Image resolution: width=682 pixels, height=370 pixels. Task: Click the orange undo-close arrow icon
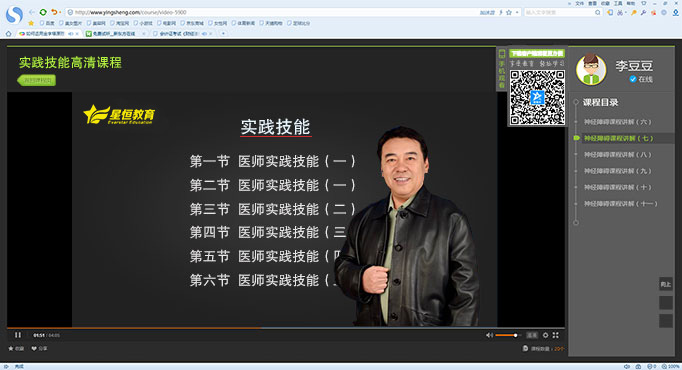click(53, 12)
